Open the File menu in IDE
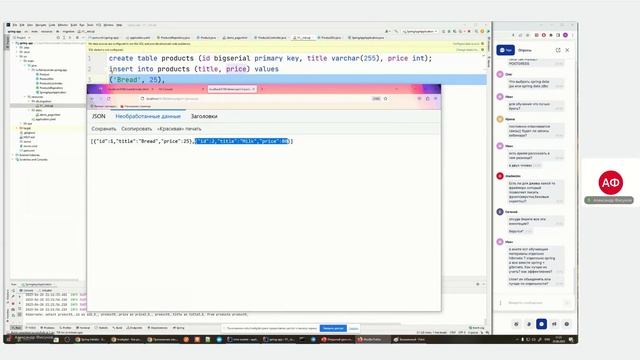This screenshot has width=640, height=360. tap(15, 25)
